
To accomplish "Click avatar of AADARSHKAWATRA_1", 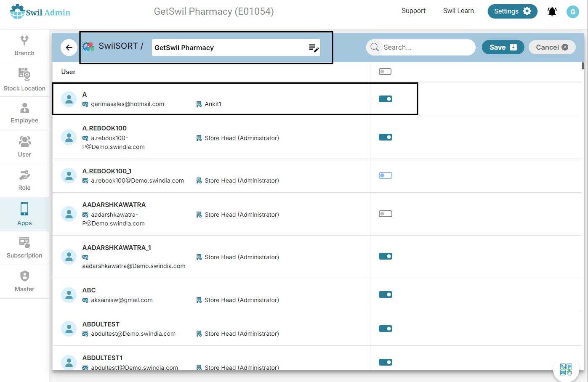I will (69, 257).
